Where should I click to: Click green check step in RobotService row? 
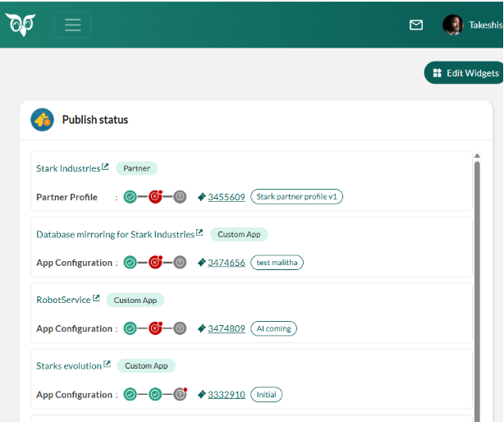(131, 328)
